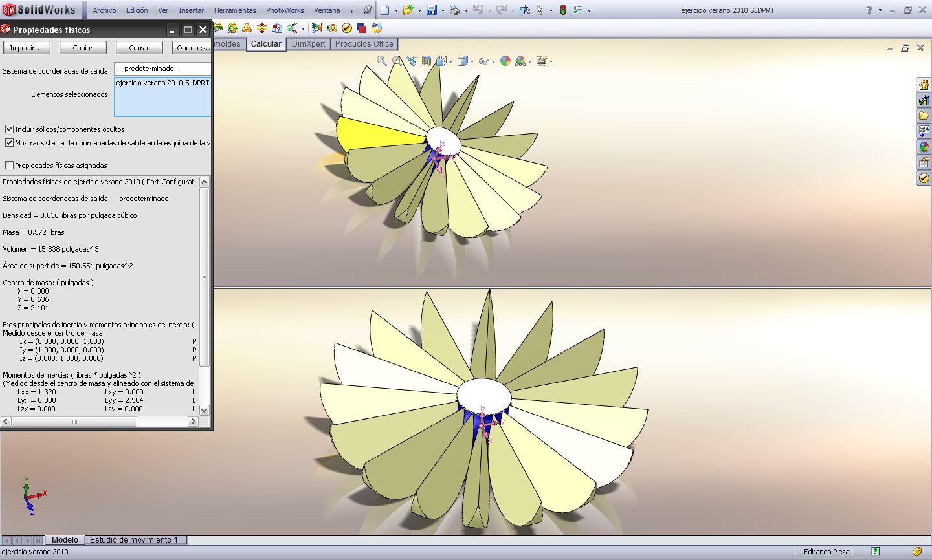This screenshot has height=560, width=932.
Task: Switch to the Productos Office tab
Action: coord(364,44)
